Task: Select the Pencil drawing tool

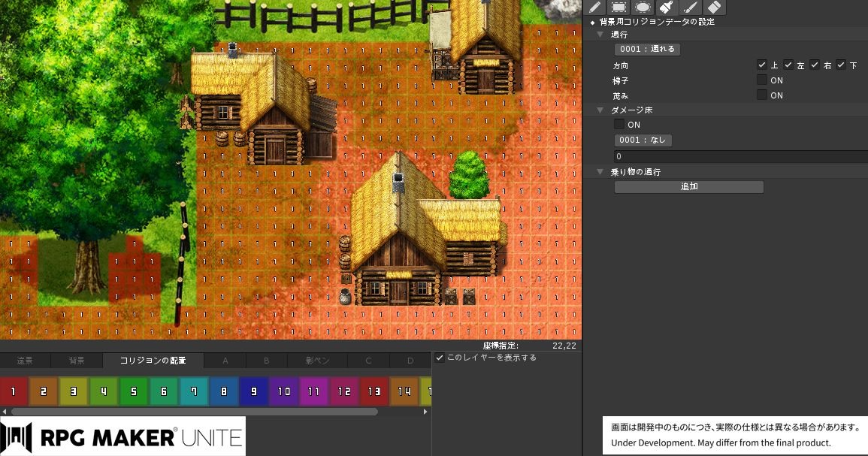Action: 596,8
